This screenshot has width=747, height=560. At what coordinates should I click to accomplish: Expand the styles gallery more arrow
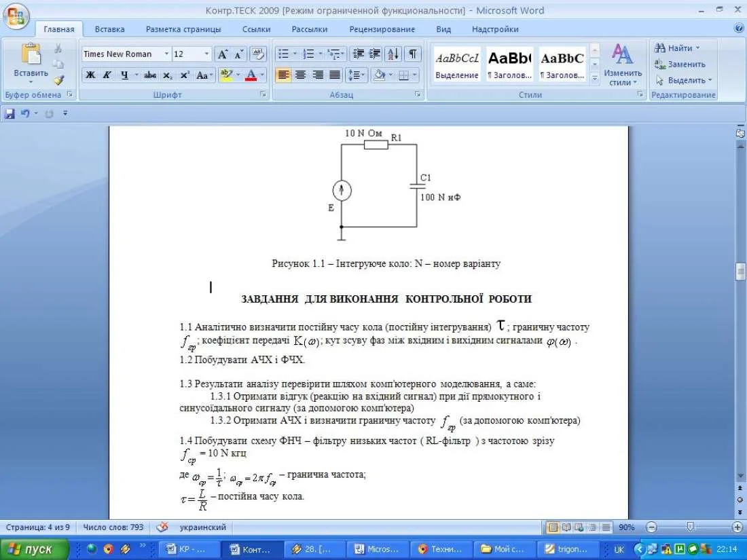pos(595,77)
